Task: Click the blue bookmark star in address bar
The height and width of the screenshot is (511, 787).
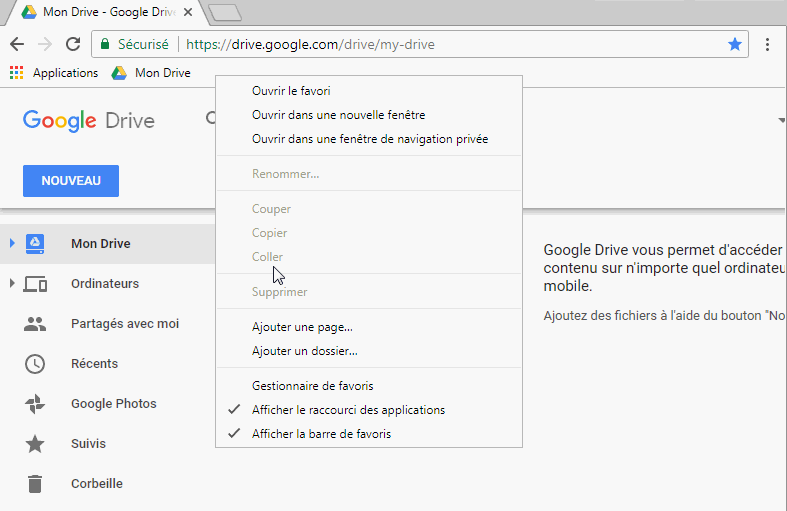Action: (x=735, y=44)
